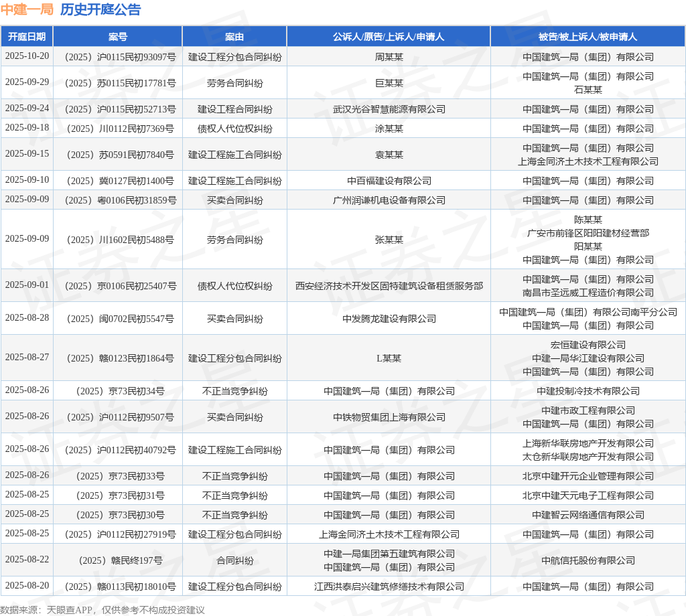Click the date 2025-08-28
Viewport: 686px width, 616px height.
click(27, 318)
